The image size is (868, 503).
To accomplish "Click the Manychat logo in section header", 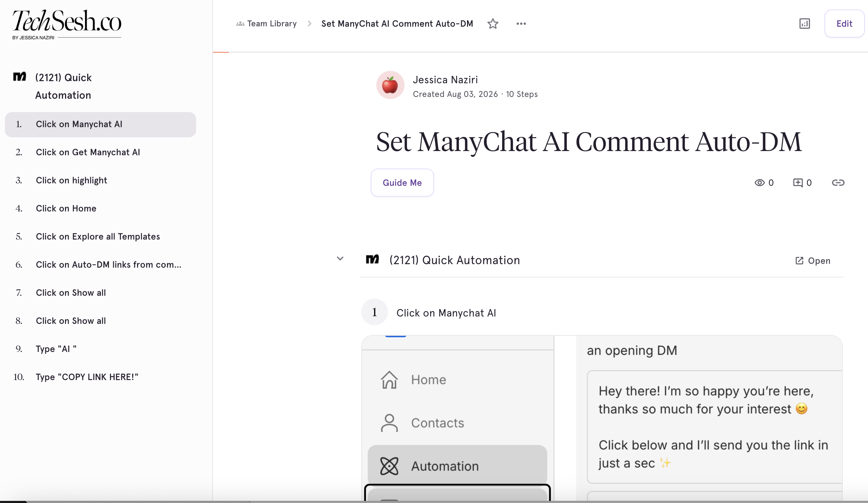I will point(373,260).
